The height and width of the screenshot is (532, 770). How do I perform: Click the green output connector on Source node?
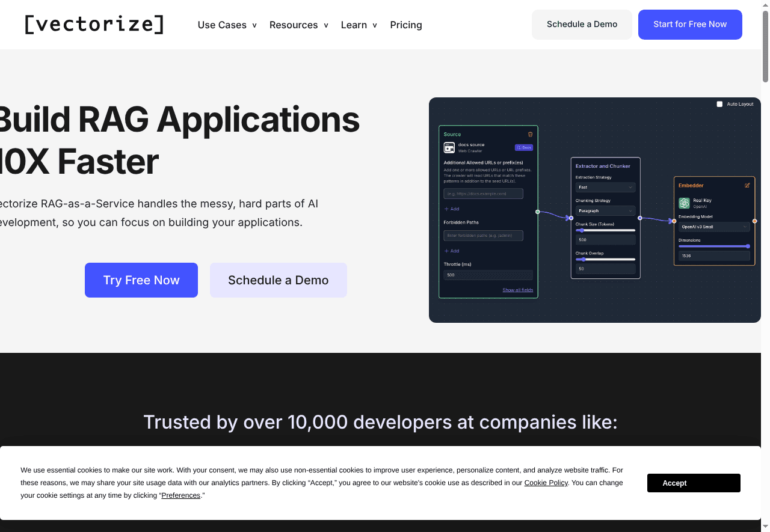click(x=538, y=212)
